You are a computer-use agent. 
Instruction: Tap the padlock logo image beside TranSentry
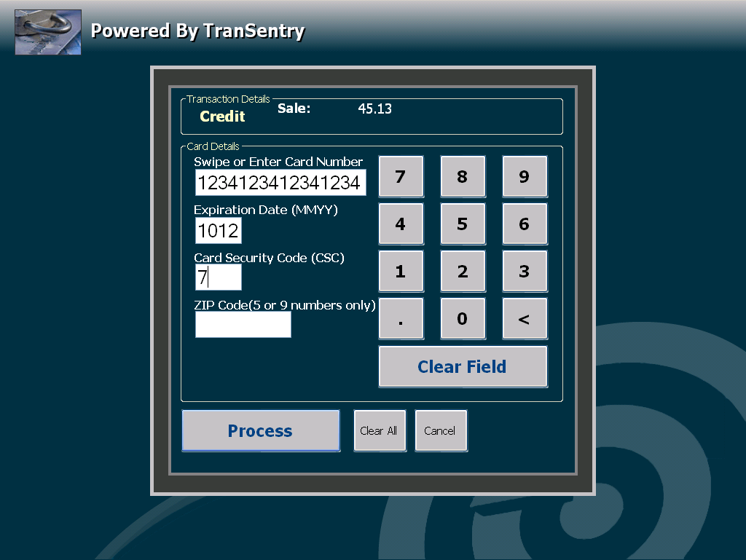tap(48, 32)
